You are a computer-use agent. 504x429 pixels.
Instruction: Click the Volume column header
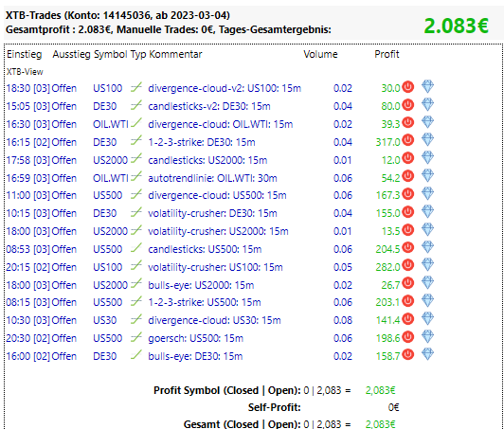(320, 54)
